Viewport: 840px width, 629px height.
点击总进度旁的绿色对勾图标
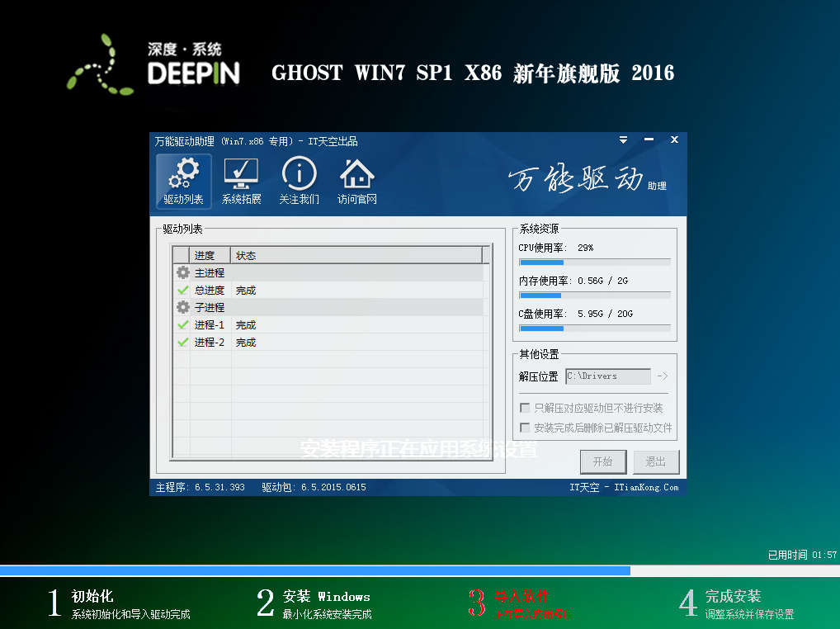(x=182, y=290)
